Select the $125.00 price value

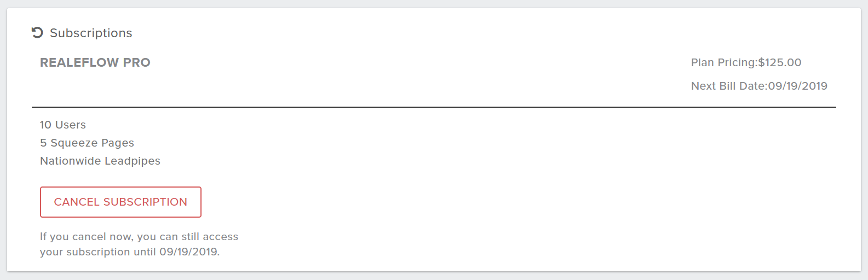click(x=780, y=62)
